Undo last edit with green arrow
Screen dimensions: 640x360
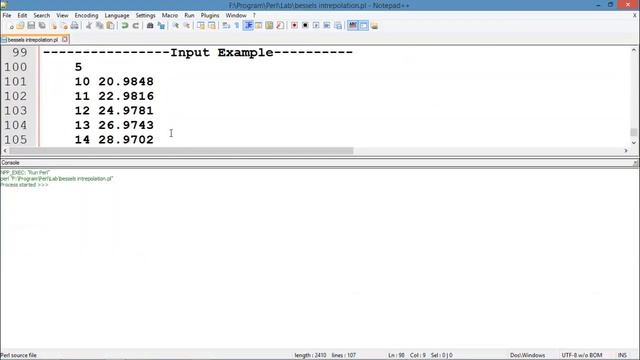[124, 26]
